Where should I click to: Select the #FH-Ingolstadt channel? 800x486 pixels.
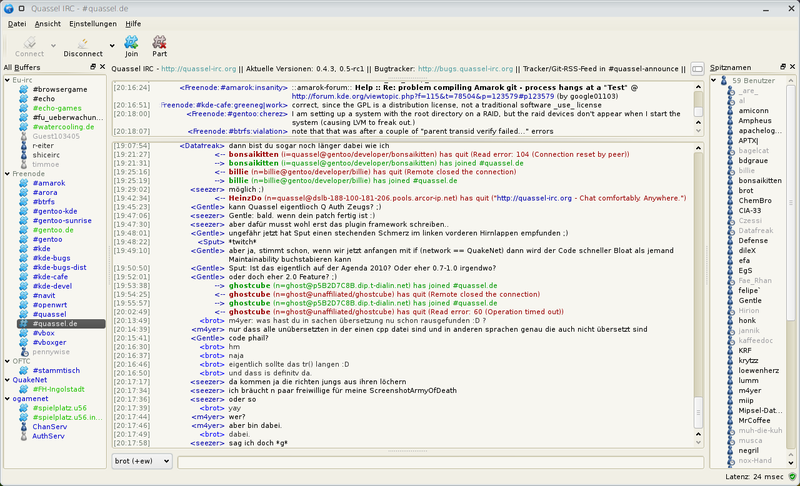click(x=58, y=389)
